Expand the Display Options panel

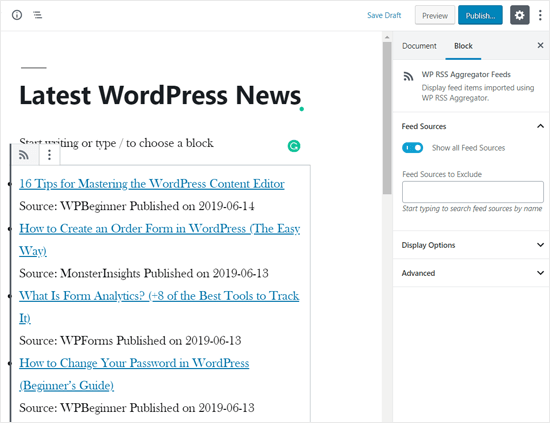(x=471, y=245)
